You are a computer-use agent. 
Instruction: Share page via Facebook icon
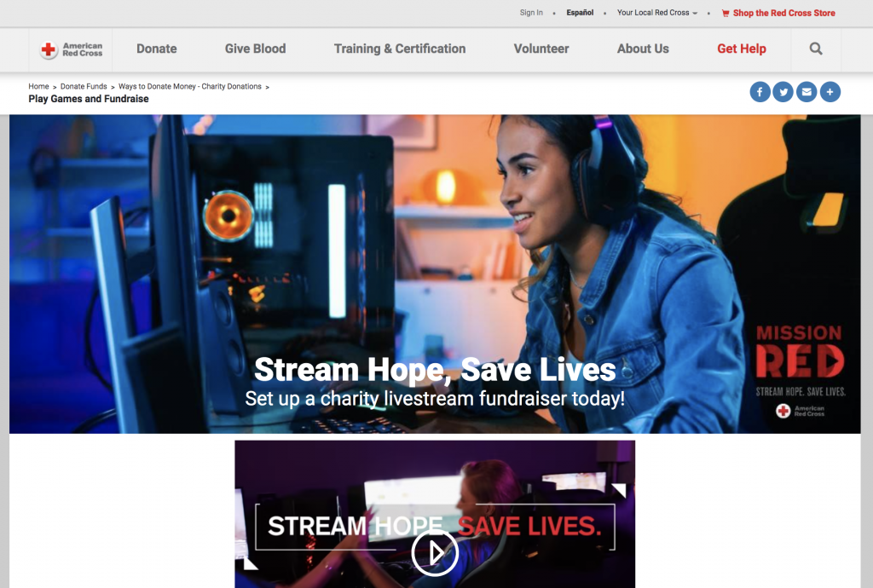(760, 92)
